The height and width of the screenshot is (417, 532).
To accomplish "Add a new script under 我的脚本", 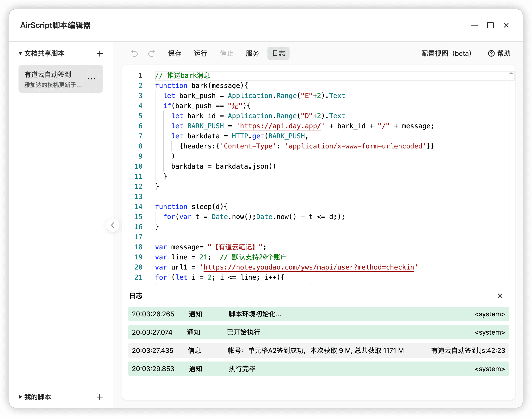I will tap(99, 397).
